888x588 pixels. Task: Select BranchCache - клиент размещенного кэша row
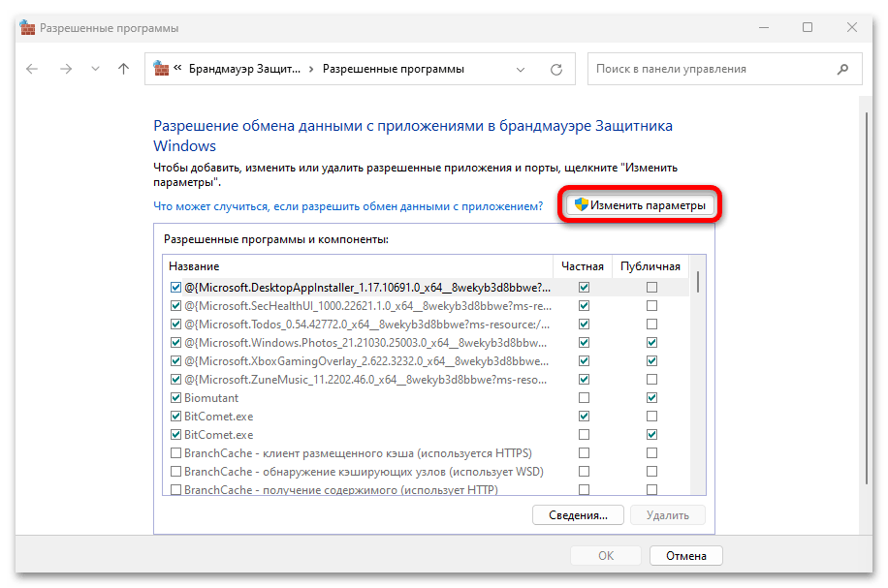click(x=358, y=453)
